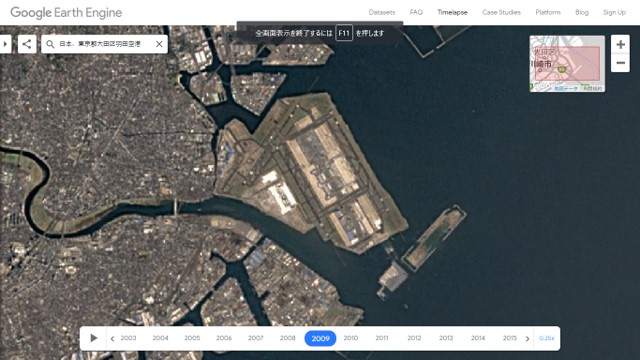Screen dimensions: 640x360
Task: Select year 2003 on timeline
Action: [x=128, y=338]
